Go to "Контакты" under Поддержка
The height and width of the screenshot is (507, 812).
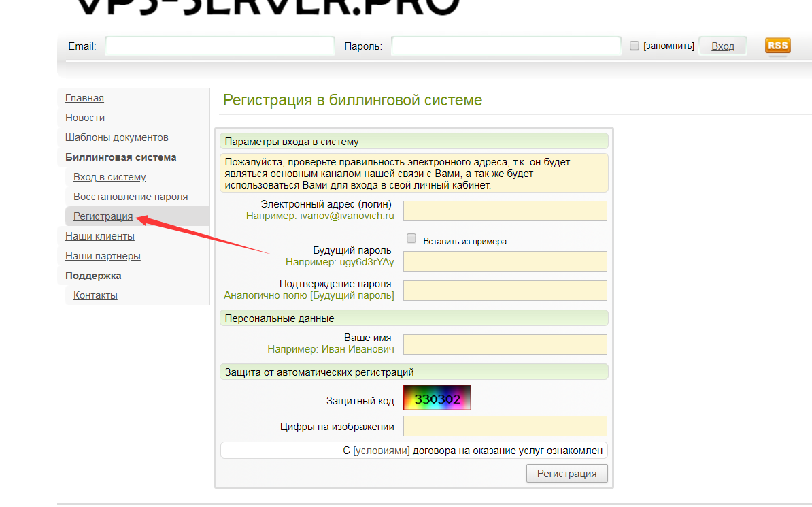[x=95, y=295]
